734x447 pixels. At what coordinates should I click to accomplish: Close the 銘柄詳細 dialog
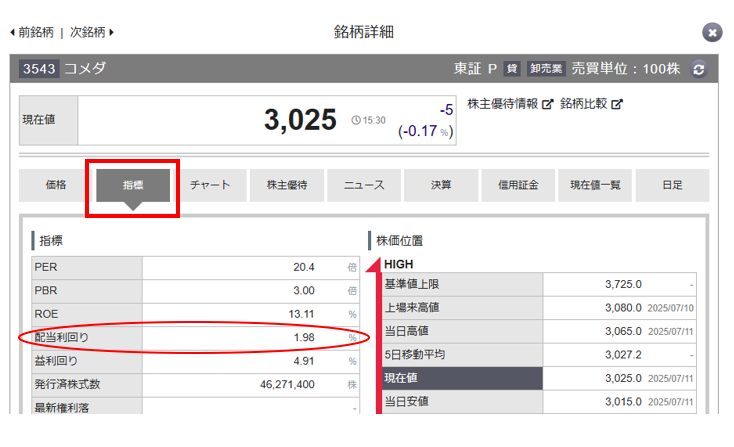coord(712,32)
